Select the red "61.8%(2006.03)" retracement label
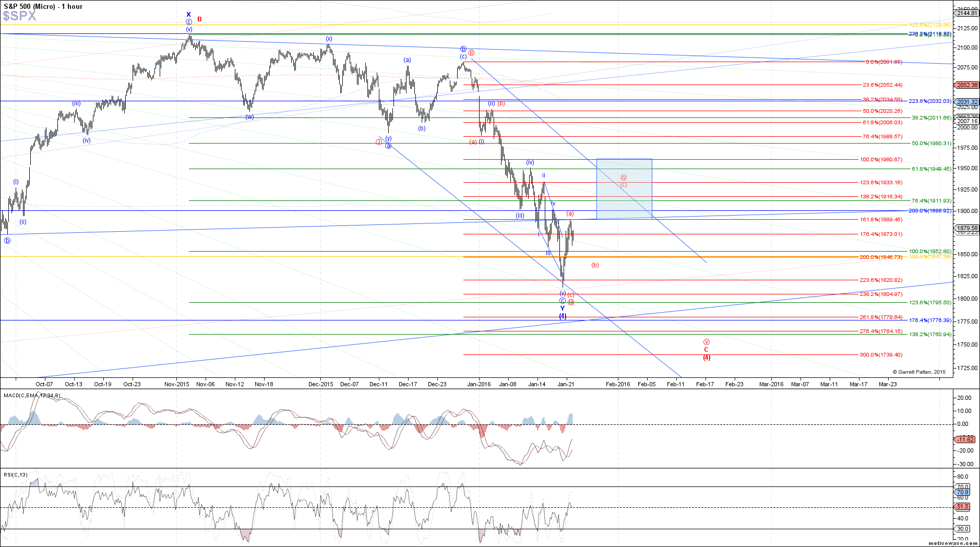The image size is (980, 547). click(x=882, y=123)
